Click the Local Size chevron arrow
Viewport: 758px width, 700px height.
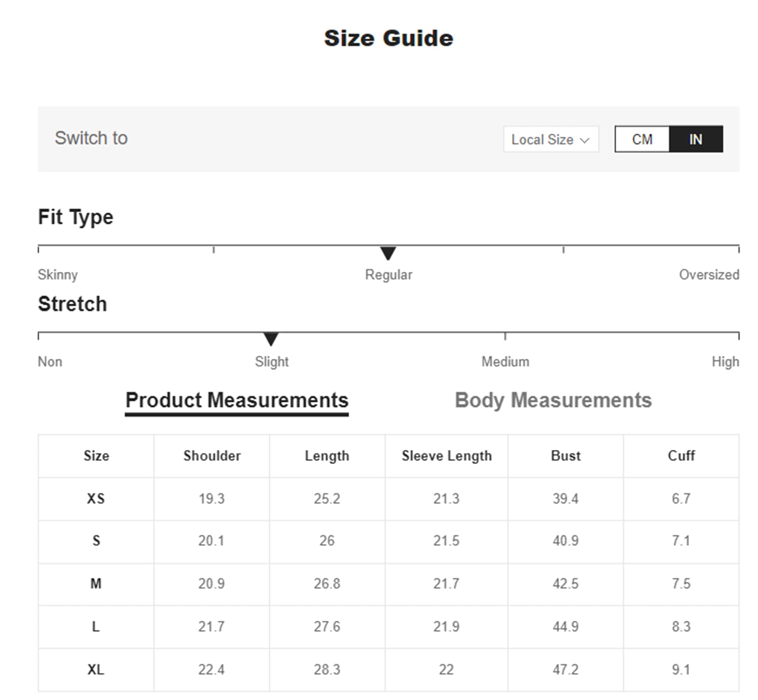pos(584,140)
